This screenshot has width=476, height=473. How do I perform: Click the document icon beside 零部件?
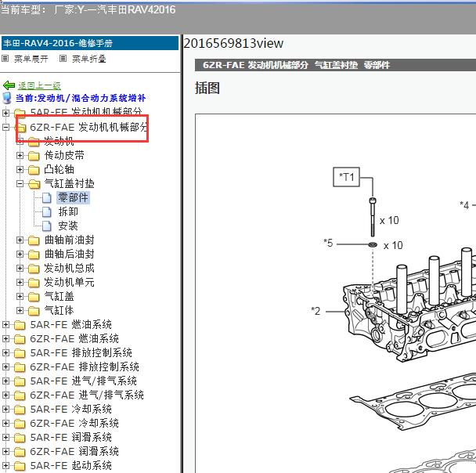tap(46, 197)
